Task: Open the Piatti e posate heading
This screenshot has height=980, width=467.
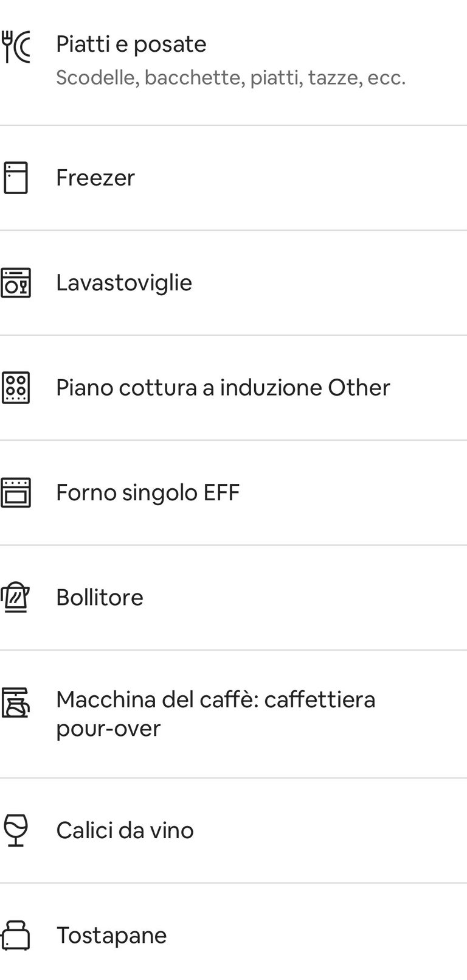Action: pos(131,44)
